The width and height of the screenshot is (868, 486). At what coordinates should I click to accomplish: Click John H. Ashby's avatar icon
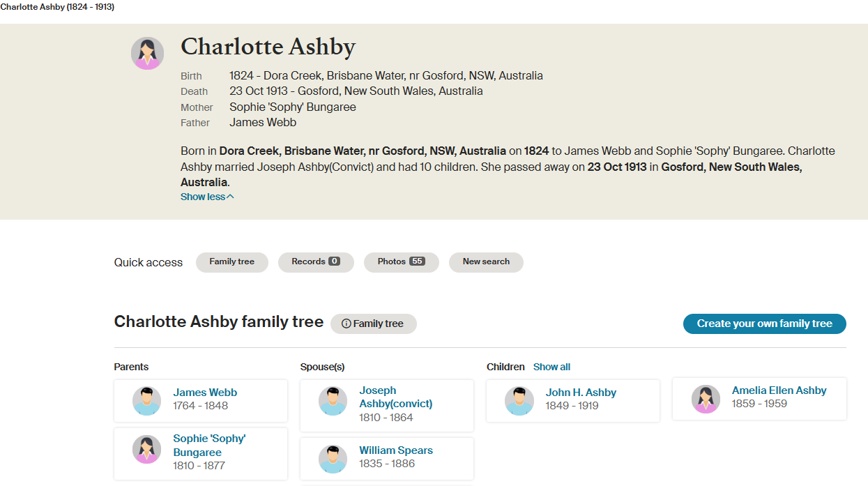click(x=519, y=401)
